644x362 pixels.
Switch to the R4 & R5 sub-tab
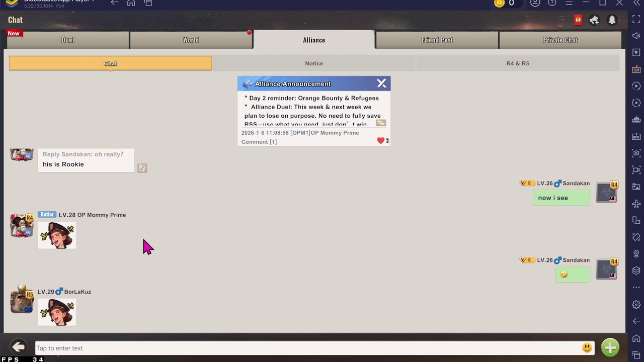tap(518, 63)
